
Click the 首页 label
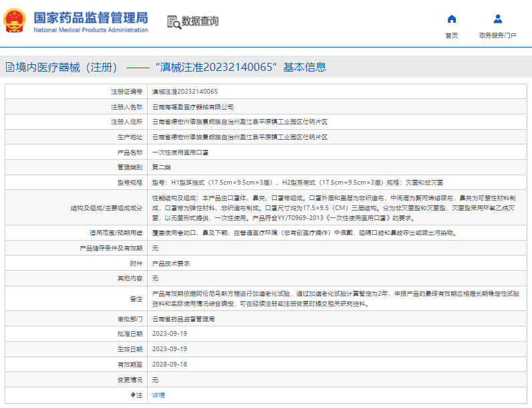(452, 35)
